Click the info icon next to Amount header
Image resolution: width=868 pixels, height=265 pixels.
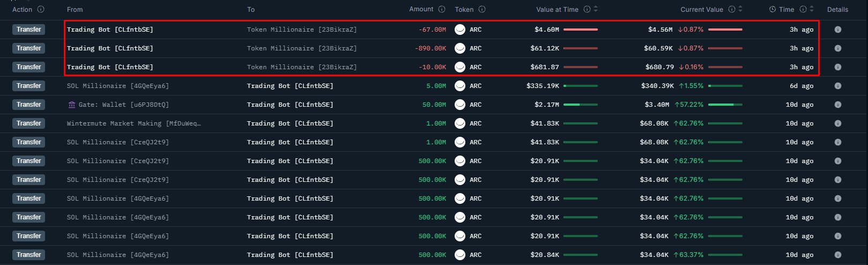[x=442, y=9]
